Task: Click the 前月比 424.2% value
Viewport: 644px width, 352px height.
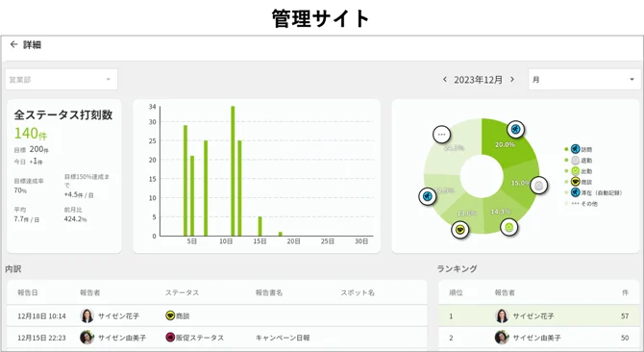Action: point(75,219)
